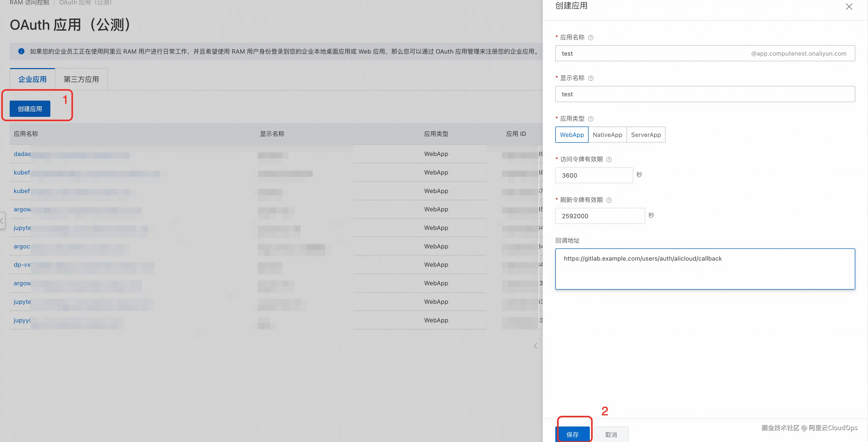The image size is (868, 442).
Task: Click the blue info icon in notice banner
Action: (21, 51)
